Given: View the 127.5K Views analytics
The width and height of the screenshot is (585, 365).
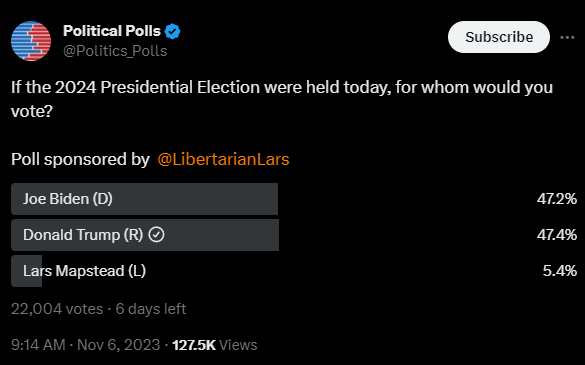Looking at the screenshot, I should (x=215, y=345).
